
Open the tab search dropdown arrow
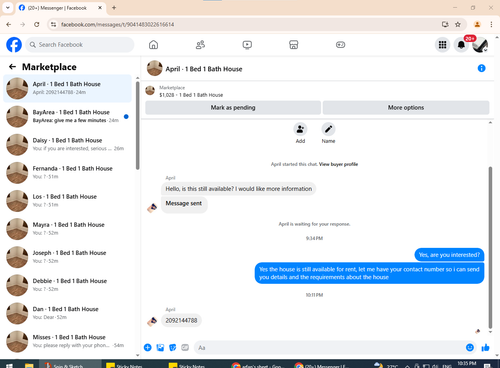[8, 8]
